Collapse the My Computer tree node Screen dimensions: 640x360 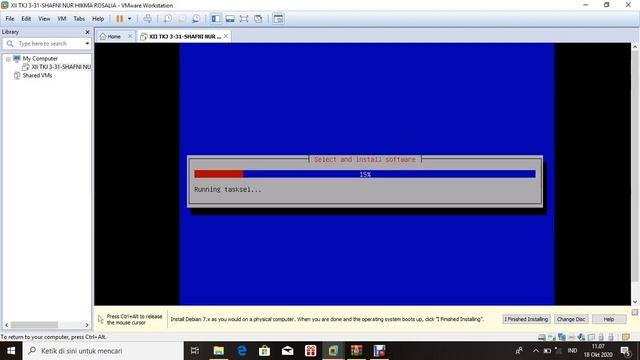tap(8, 59)
